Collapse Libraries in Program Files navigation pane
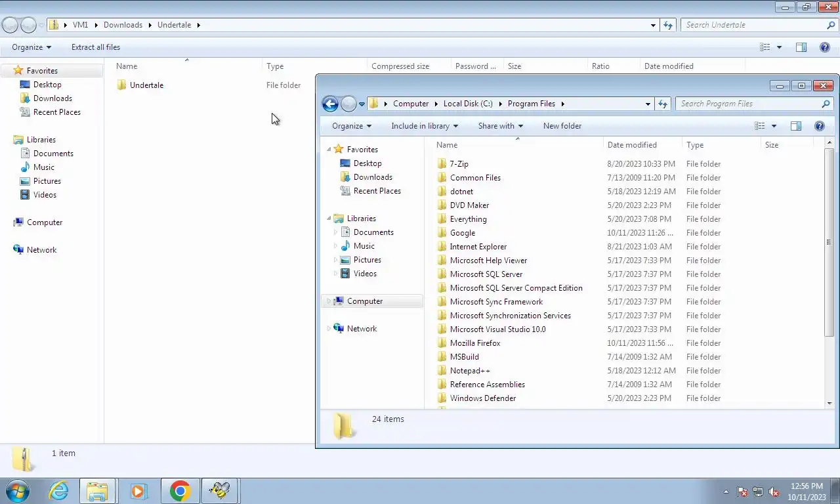This screenshot has height=504, width=840. point(329,219)
